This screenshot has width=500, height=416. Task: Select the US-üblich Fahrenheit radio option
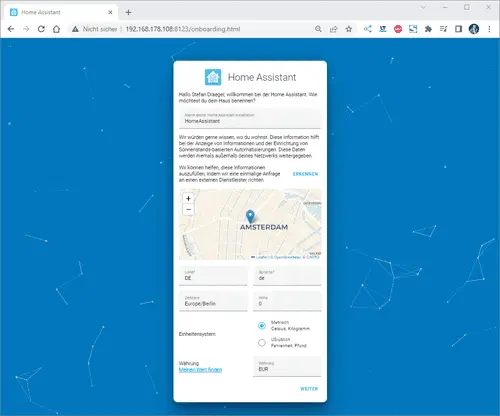coord(262,342)
